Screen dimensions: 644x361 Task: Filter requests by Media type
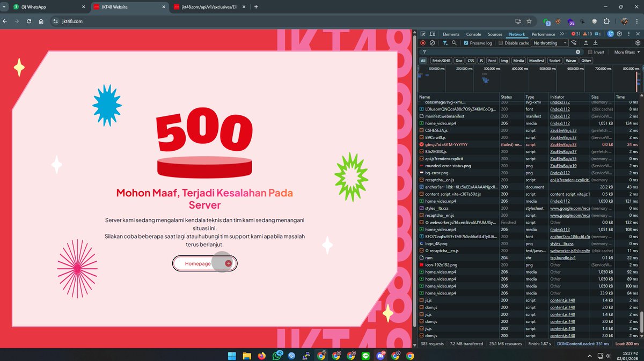(x=518, y=61)
